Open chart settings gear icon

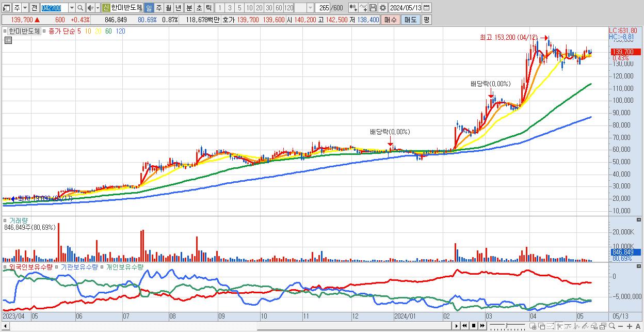tap(382, 8)
